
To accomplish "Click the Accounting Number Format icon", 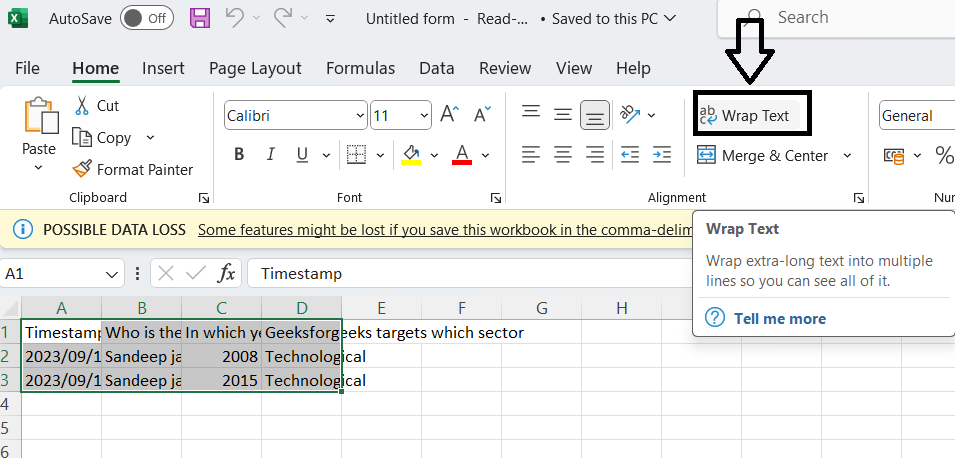I will click(894, 157).
